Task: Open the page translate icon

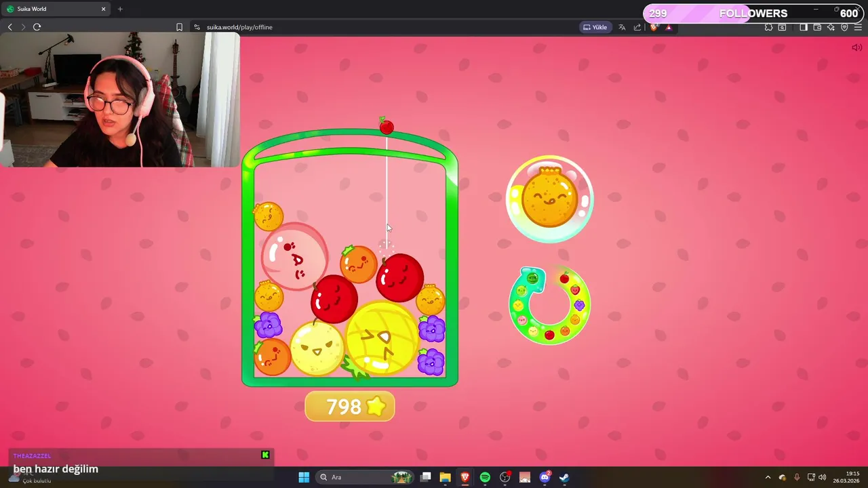Action: point(622,27)
